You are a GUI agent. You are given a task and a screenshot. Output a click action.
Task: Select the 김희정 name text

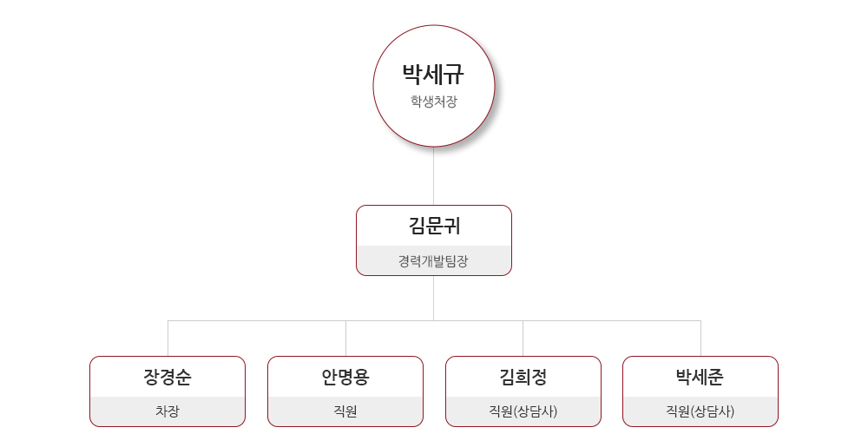[523, 377]
